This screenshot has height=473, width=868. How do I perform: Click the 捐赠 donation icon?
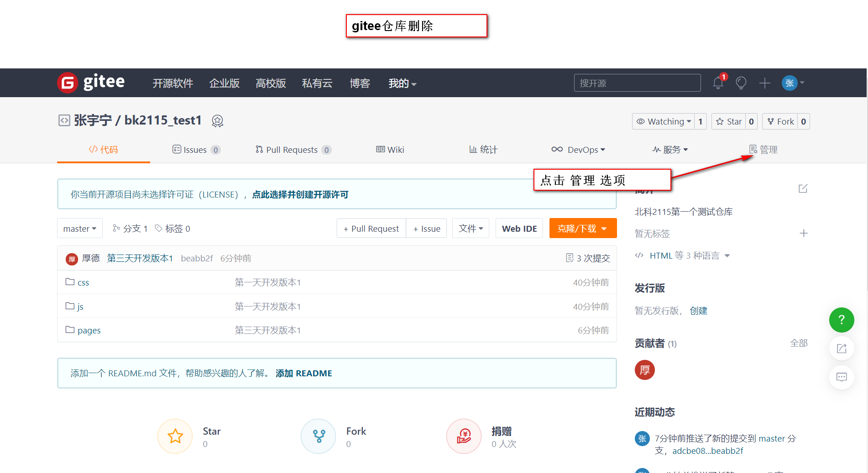coord(464,436)
